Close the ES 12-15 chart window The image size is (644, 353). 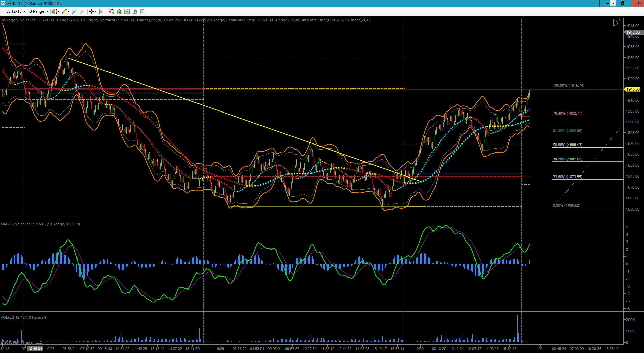tap(638, 3)
